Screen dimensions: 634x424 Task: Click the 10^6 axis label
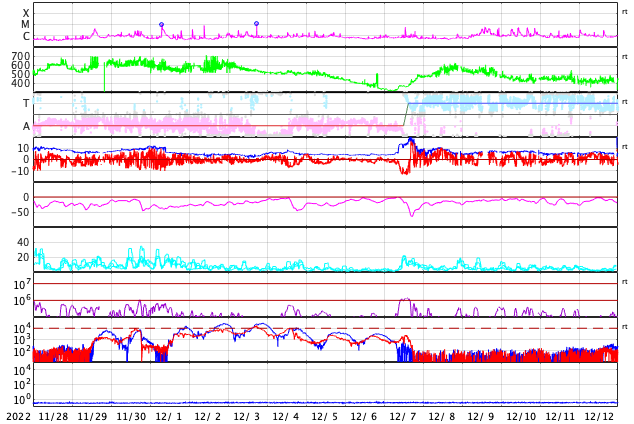tap(21, 301)
